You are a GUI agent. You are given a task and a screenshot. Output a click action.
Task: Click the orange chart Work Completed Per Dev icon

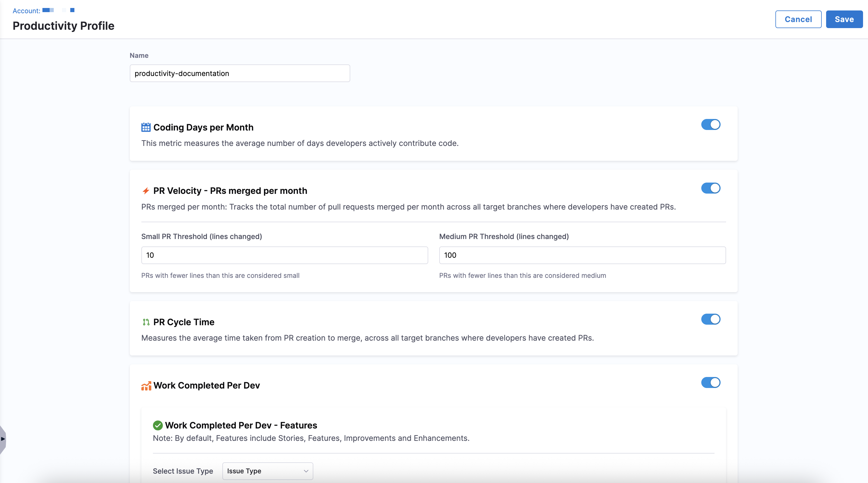coord(146,386)
